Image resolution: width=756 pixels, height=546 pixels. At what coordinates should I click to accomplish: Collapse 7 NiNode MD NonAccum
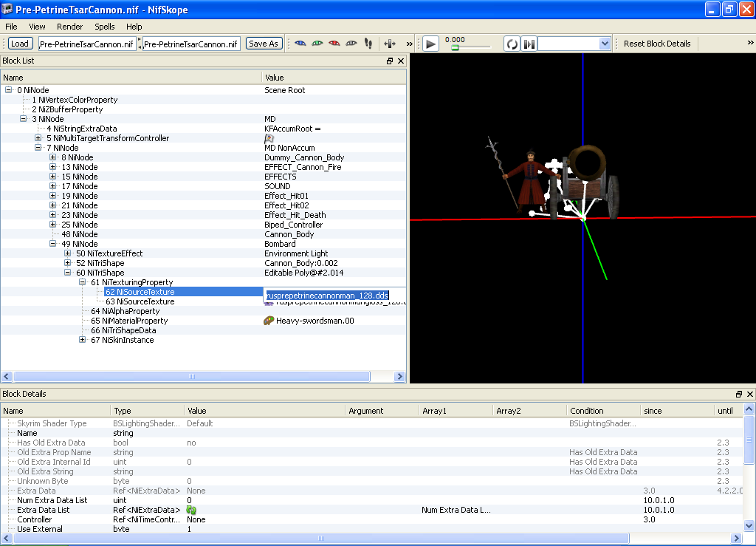tap(38, 148)
